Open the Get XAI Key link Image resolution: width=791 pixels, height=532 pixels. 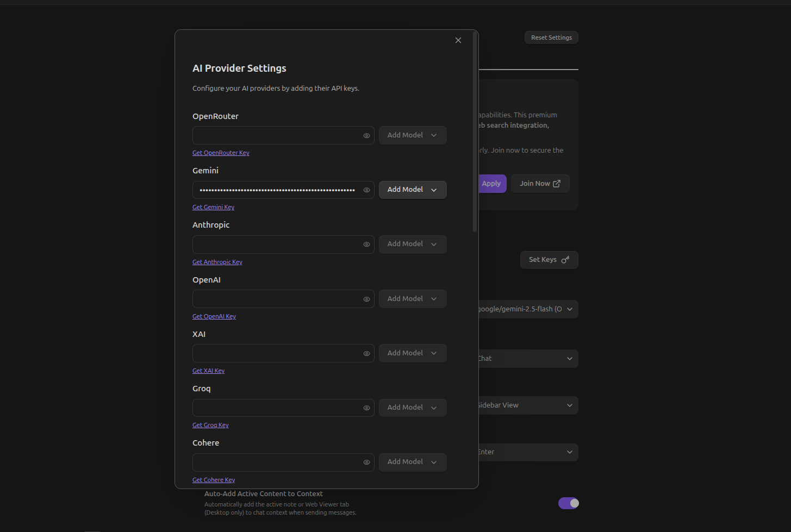tap(208, 371)
